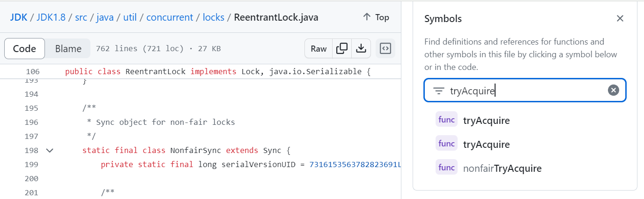The image size is (644, 199).
Task: Clear the symbol filter text
Action: coord(613,91)
